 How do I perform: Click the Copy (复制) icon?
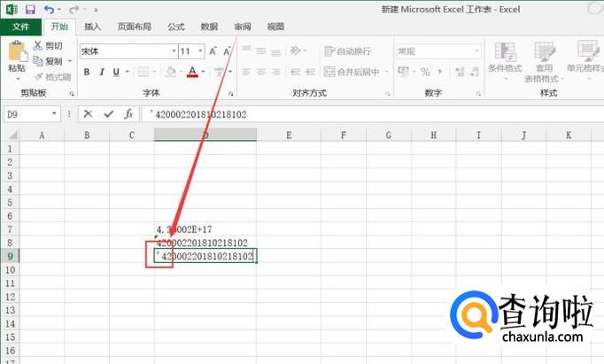tap(38, 61)
